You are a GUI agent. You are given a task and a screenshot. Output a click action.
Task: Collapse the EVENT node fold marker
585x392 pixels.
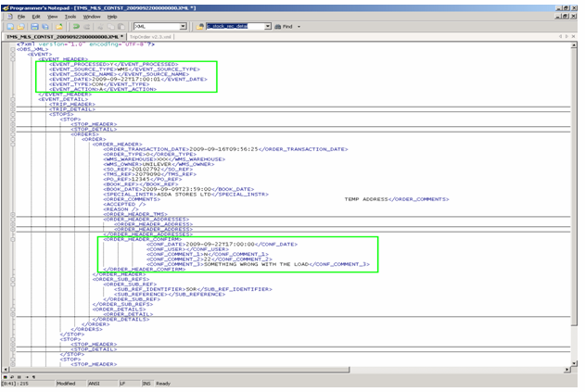click(x=13, y=55)
